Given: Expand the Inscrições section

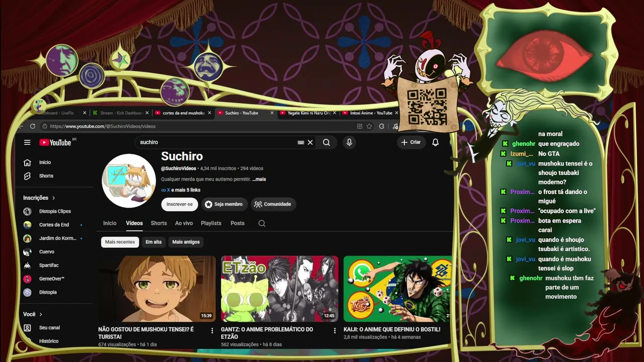Looking at the screenshot, I should tap(39, 198).
